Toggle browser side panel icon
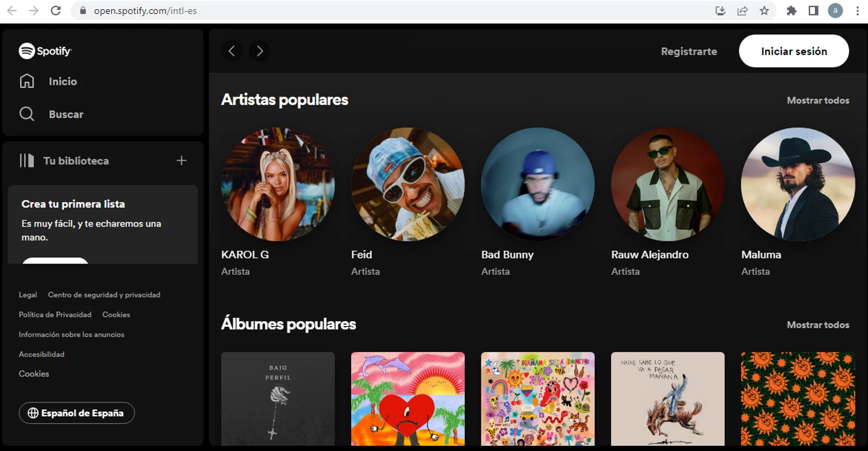 [x=814, y=10]
